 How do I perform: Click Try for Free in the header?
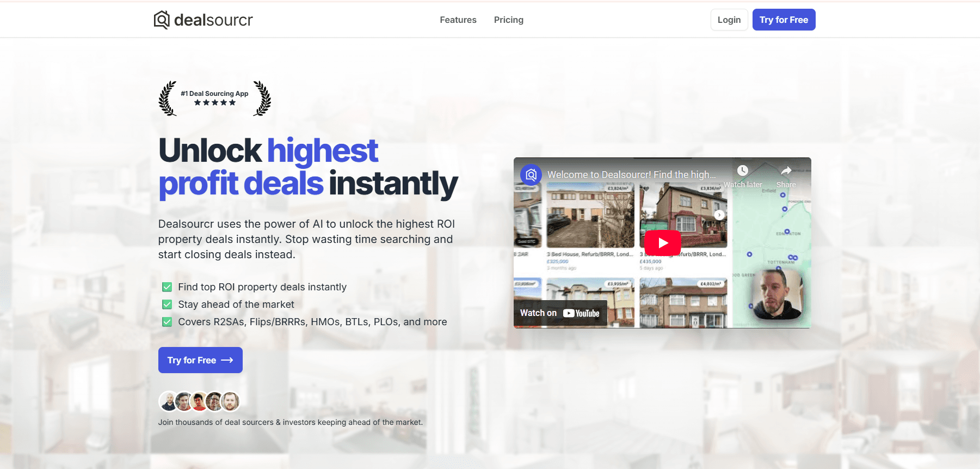(784, 20)
